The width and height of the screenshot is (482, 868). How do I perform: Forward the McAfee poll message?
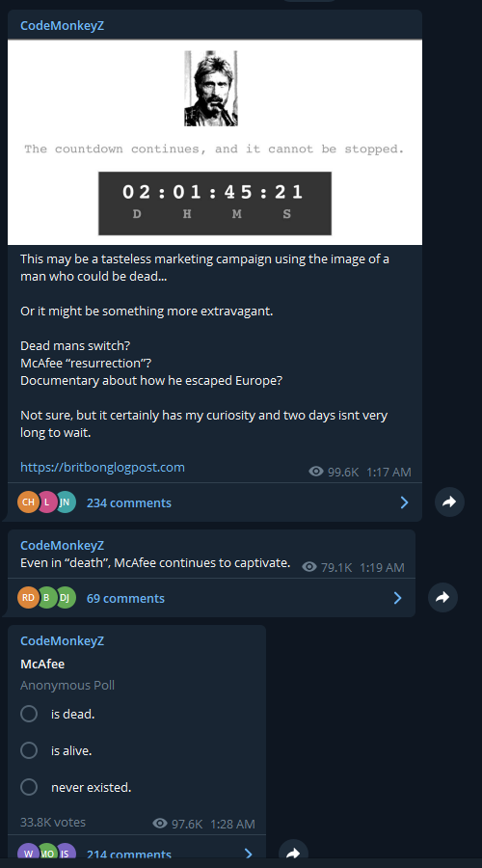(x=293, y=853)
